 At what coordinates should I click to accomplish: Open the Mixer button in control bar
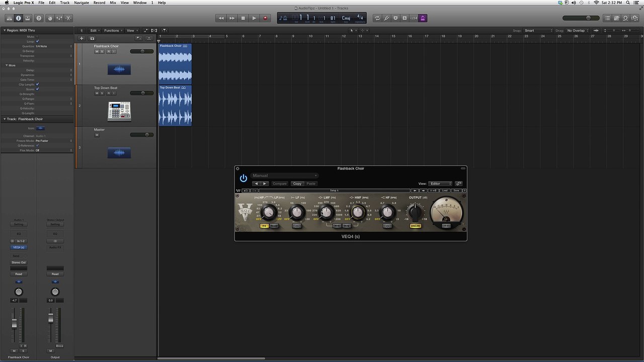tap(59, 18)
